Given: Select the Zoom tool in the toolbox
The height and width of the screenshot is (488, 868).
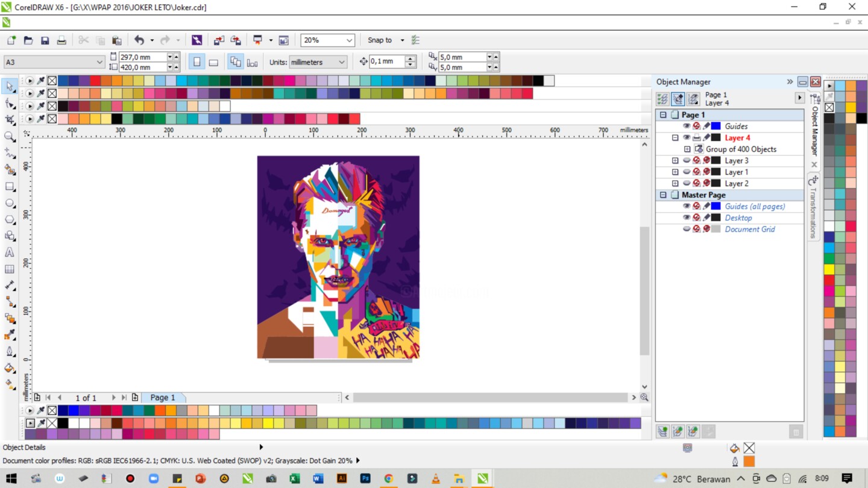Looking at the screenshot, I should [x=10, y=137].
